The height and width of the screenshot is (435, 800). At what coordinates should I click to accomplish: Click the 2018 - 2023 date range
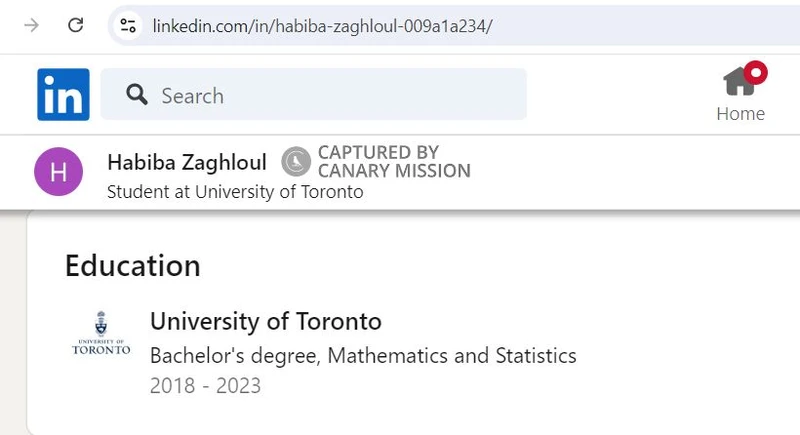coord(205,386)
